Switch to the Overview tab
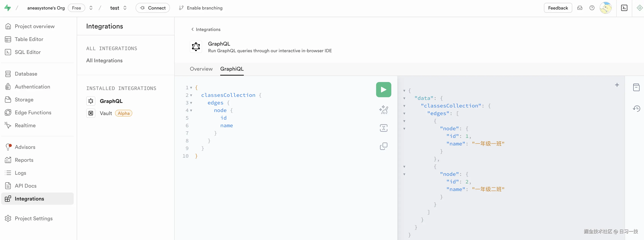 tap(201, 69)
